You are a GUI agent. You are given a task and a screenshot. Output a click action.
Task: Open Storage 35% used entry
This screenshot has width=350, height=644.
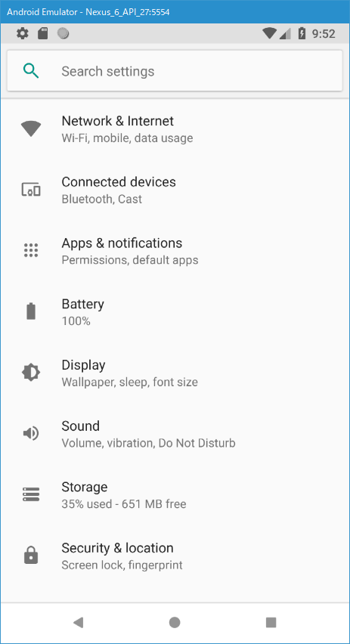(x=175, y=494)
